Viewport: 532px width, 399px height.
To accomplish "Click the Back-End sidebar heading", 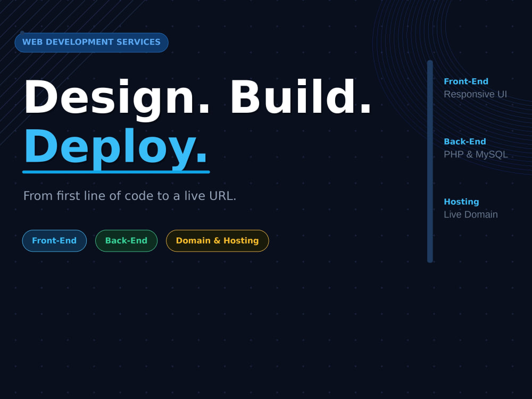I will click(465, 142).
